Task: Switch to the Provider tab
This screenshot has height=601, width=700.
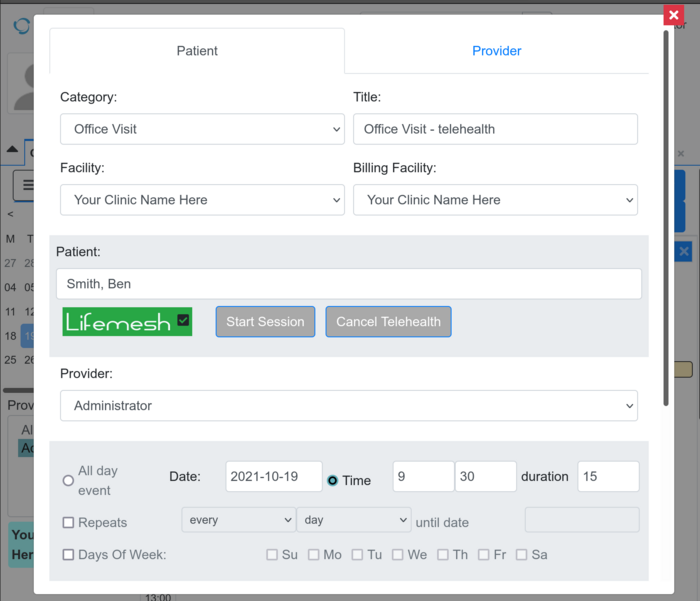Action: click(x=497, y=51)
